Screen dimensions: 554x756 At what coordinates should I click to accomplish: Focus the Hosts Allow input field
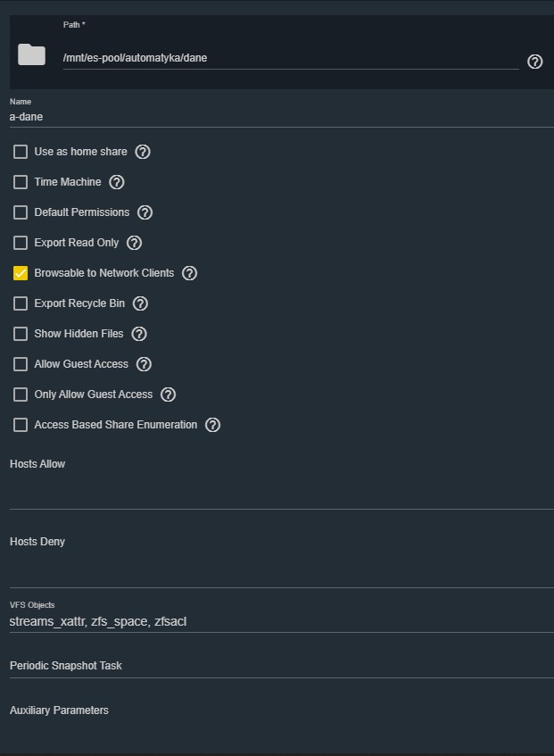[x=282, y=492]
